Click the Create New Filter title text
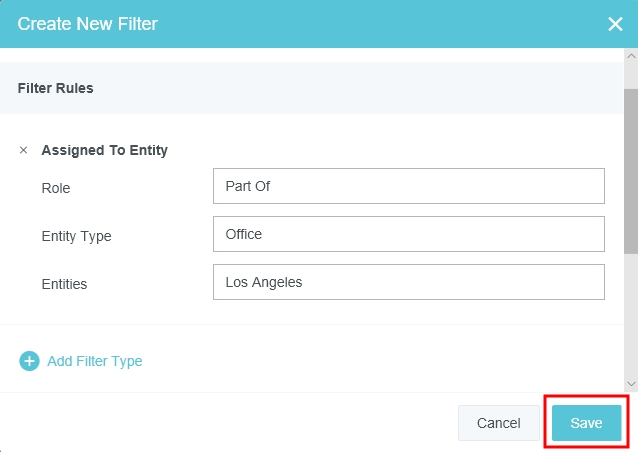 pos(88,24)
